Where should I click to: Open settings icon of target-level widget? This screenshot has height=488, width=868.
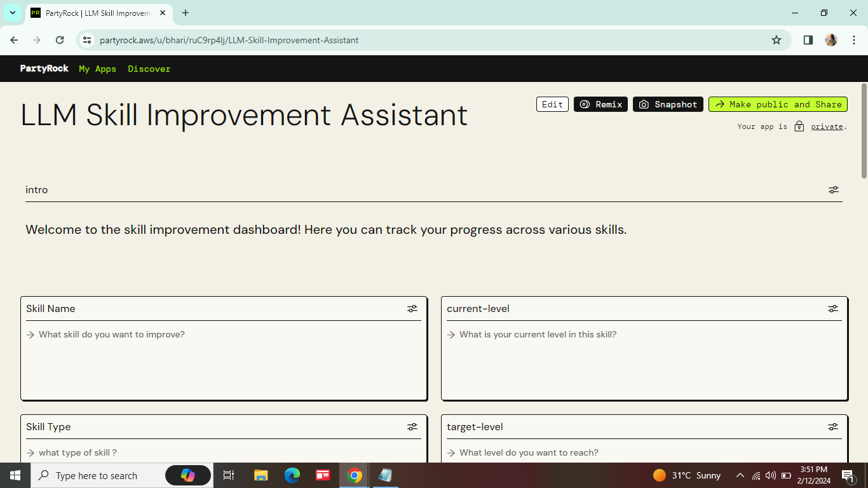(x=833, y=427)
